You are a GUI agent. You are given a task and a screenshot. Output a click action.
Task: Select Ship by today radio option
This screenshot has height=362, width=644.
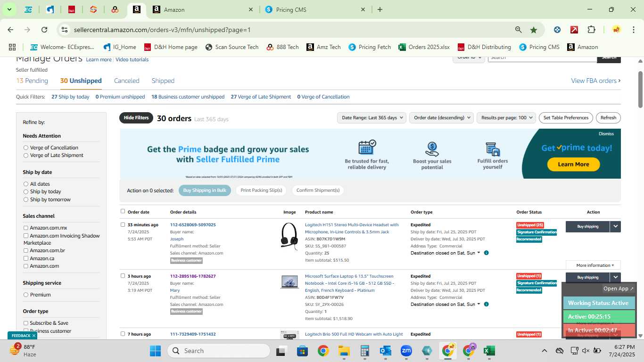click(x=26, y=191)
